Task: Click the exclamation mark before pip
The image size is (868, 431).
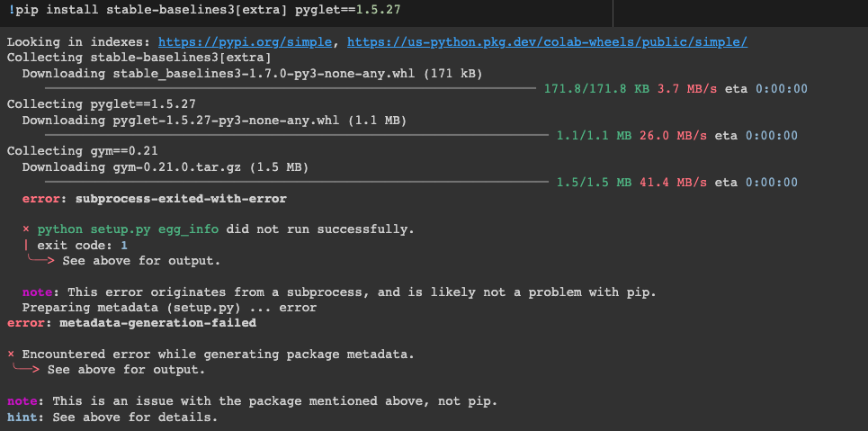Action: pos(11,11)
